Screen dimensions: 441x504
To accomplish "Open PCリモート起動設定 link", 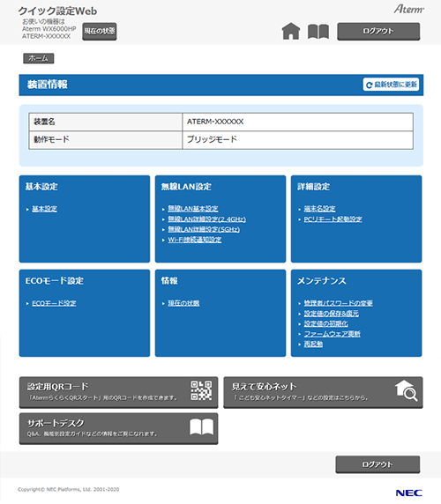I will (333, 219).
